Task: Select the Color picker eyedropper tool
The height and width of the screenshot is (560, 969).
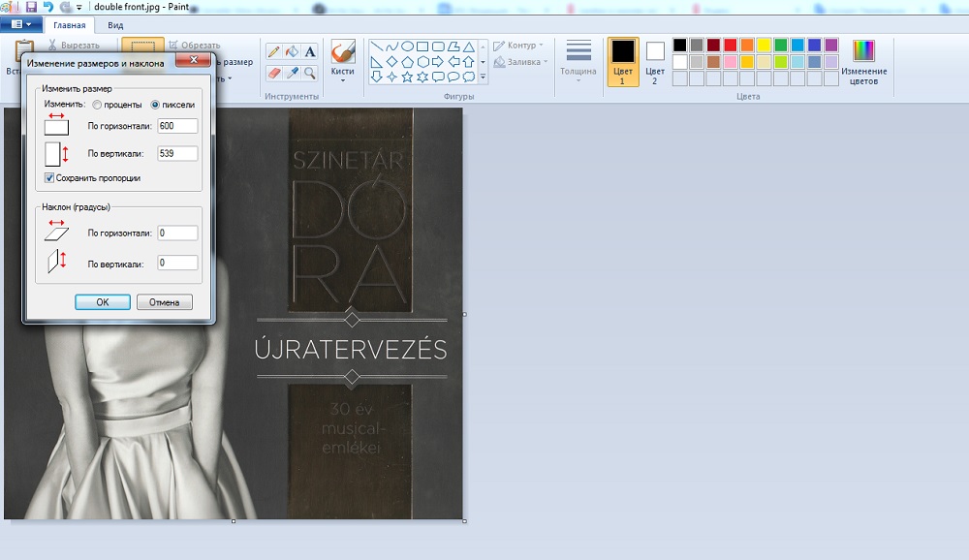Action: click(x=292, y=73)
